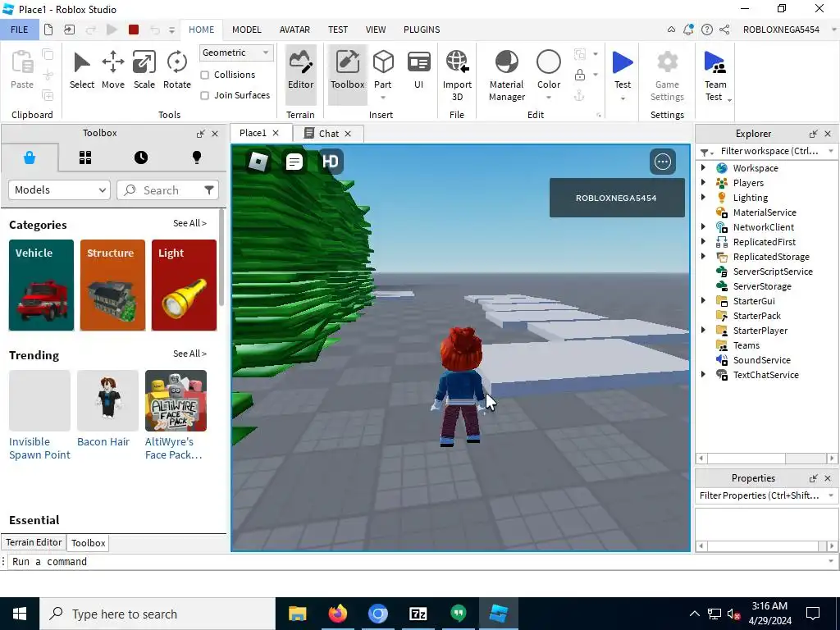The width and height of the screenshot is (840, 630).
Task: Open the VIEW ribbon tab
Action: click(x=376, y=30)
